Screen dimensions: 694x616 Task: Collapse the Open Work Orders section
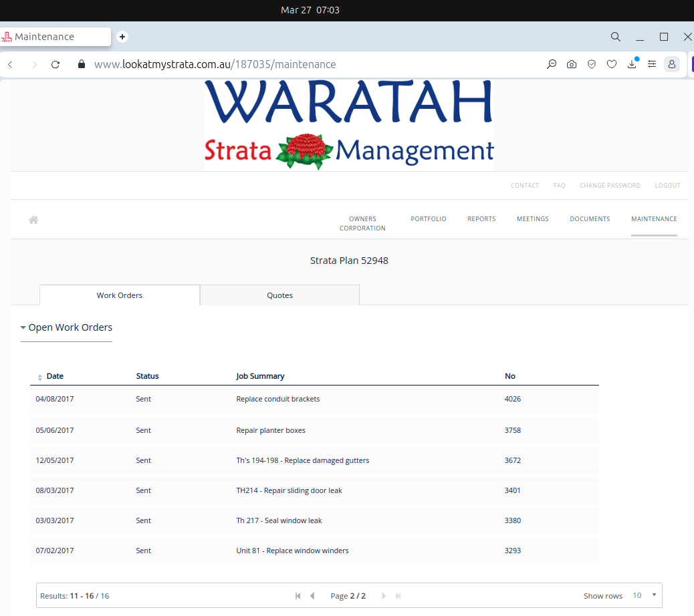click(66, 327)
